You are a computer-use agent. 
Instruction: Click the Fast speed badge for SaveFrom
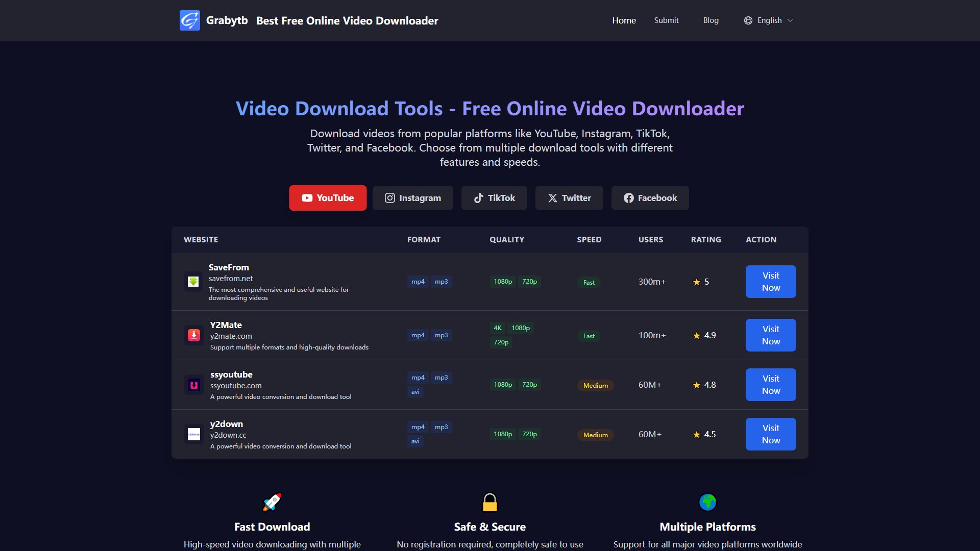589,282
